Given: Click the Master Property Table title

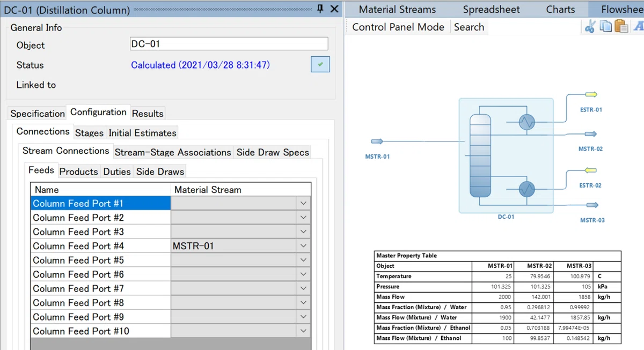Looking at the screenshot, I should coord(407,256).
